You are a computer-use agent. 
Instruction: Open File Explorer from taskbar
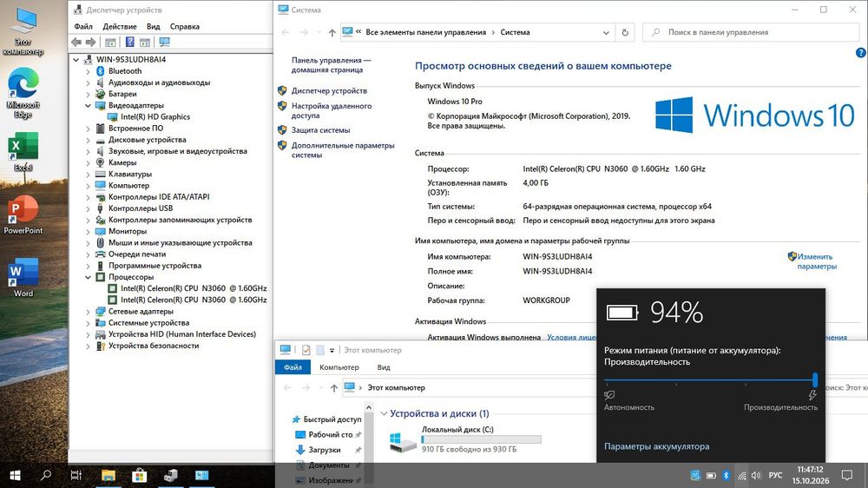(108, 475)
